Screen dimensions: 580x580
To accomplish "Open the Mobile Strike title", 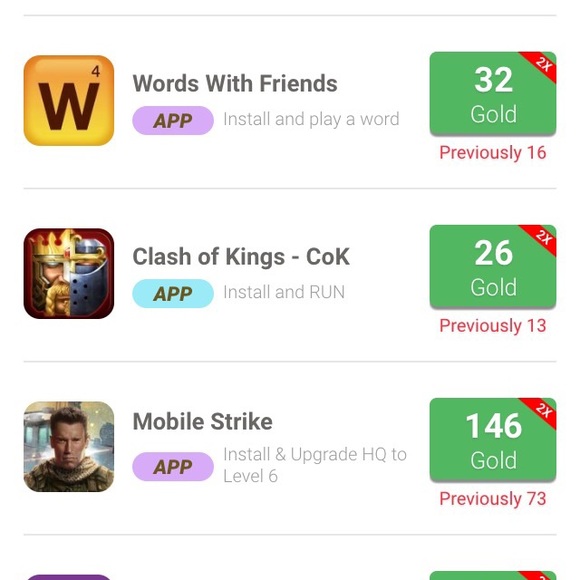I will pyautogui.click(x=203, y=421).
